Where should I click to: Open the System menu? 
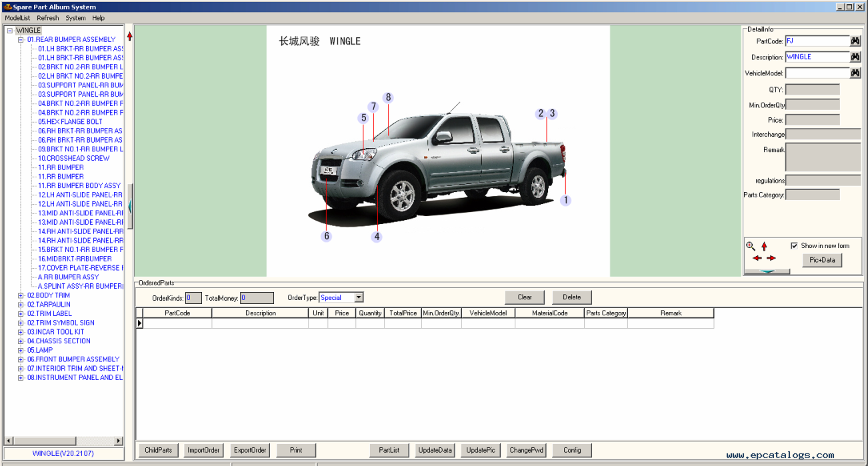(x=75, y=18)
